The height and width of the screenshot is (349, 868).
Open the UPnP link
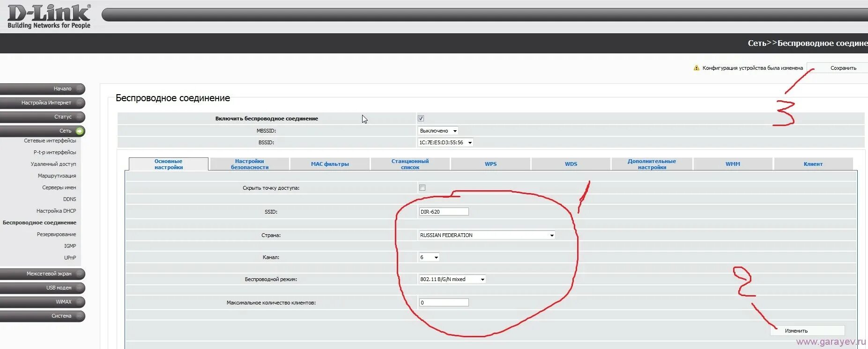point(70,258)
